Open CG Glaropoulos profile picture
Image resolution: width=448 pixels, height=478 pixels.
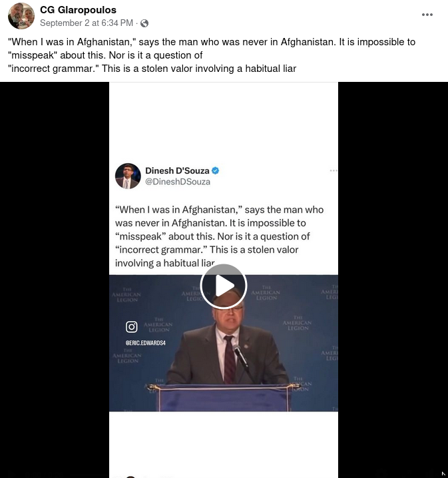21,16
